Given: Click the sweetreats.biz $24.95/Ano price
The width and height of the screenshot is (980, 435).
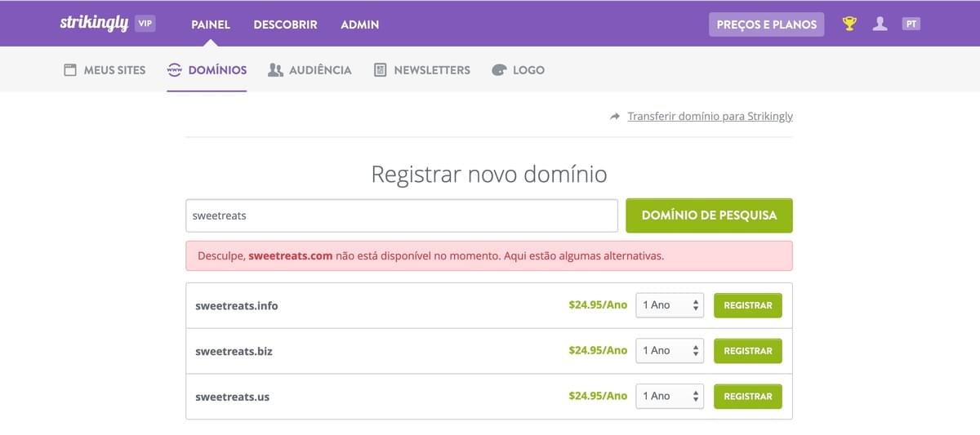Looking at the screenshot, I should pos(598,351).
